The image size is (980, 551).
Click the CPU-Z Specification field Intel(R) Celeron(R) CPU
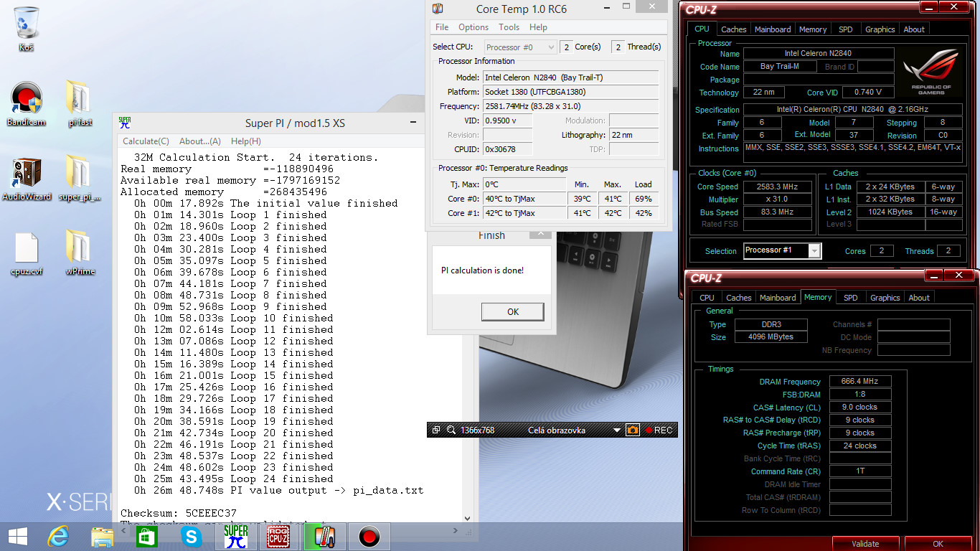[x=852, y=110]
